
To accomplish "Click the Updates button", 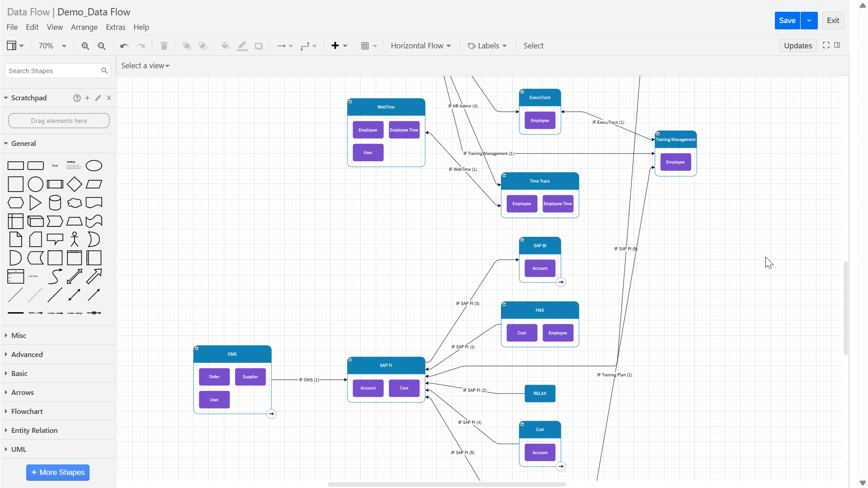I will click(x=797, y=46).
